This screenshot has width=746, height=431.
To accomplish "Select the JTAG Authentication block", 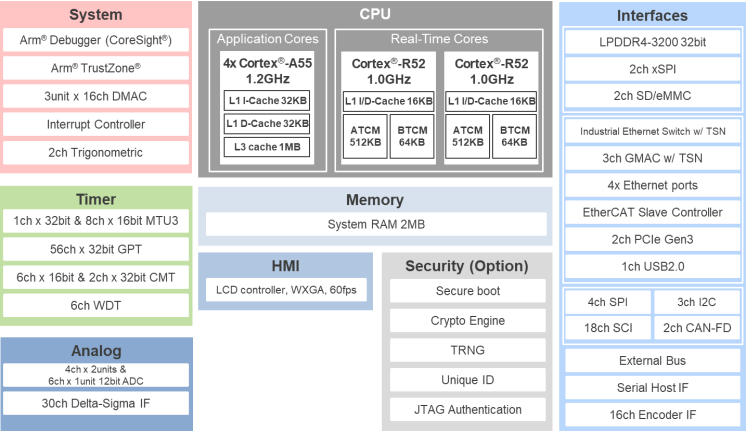I will point(467,409).
